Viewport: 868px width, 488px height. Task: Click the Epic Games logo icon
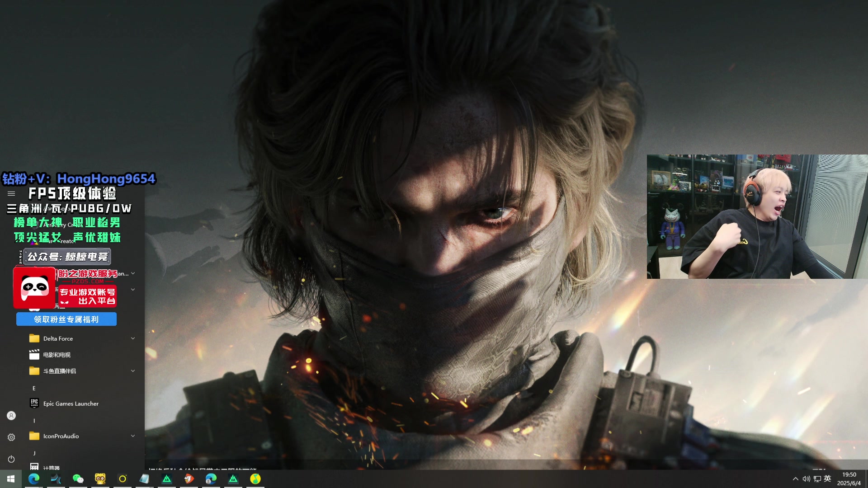pyautogui.click(x=34, y=403)
